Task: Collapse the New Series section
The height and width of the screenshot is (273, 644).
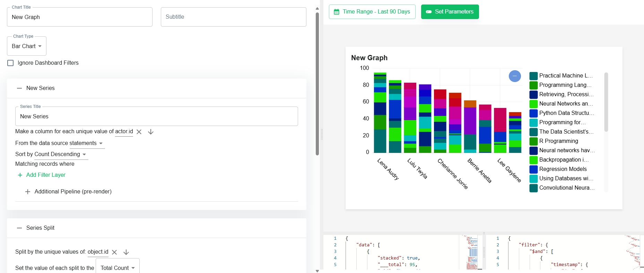Action: tap(19, 88)
